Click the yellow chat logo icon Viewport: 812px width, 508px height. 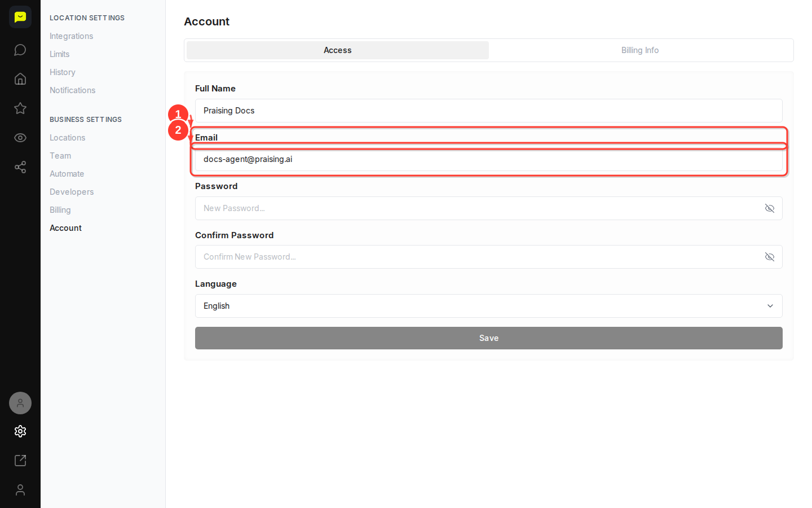(x=20, y=17)
